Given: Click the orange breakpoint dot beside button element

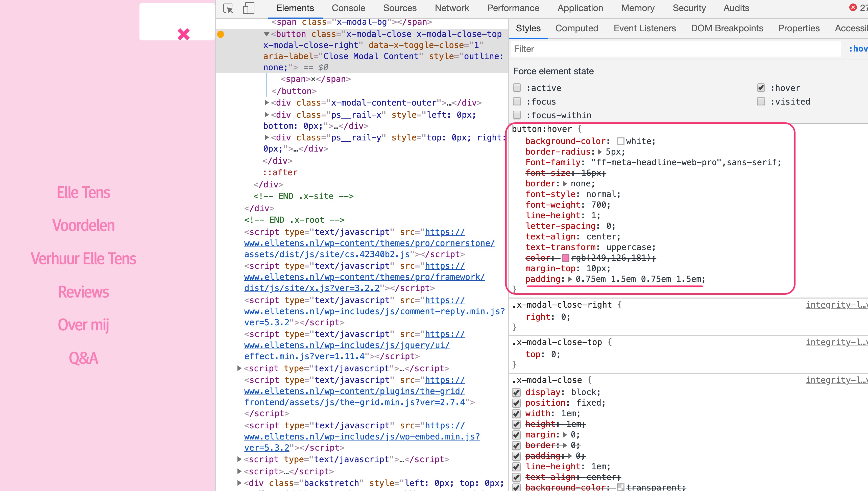Looking at the screenshot, I should click(x=221, y=34).
